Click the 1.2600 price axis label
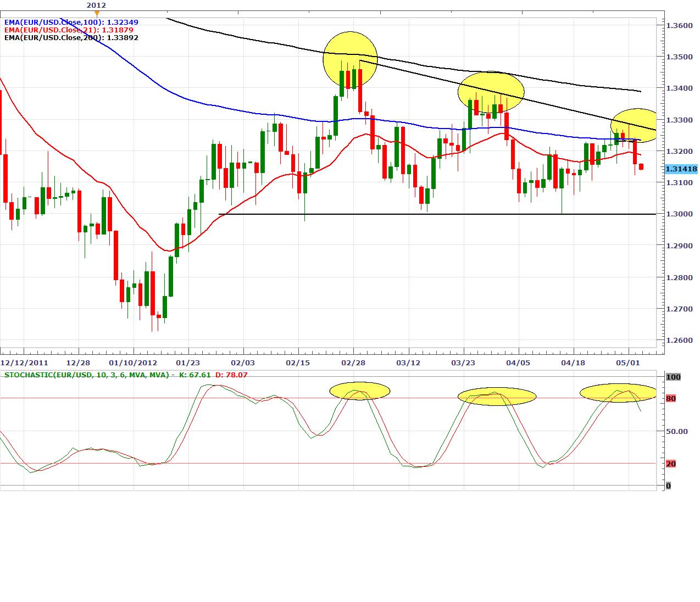This screenshot has height=602, width=700. 679,341
